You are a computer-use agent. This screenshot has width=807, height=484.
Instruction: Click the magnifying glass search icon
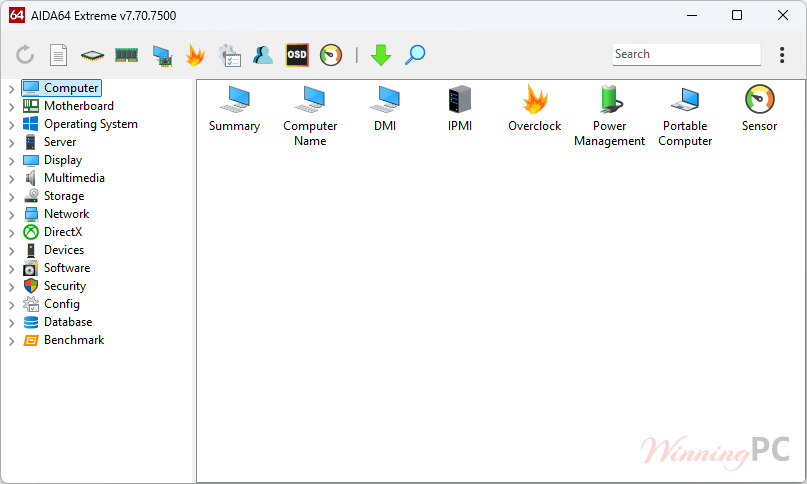[x=415, y=55]
